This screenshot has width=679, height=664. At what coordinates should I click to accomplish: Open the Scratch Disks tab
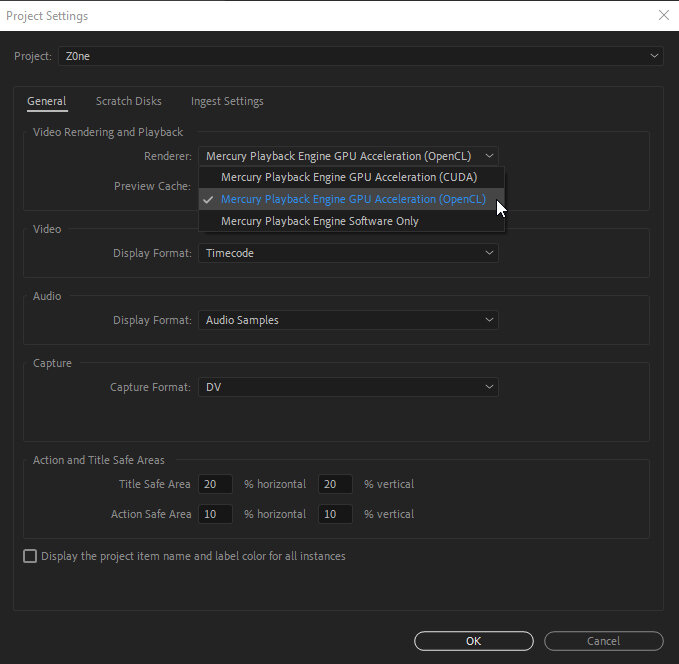[129, 101]
